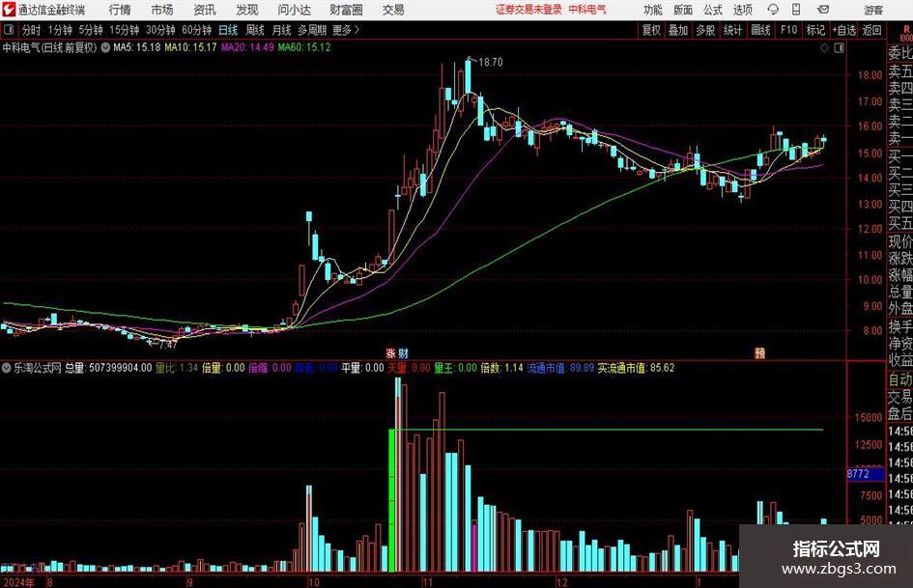Open F10 company info
913x588 pixels.
click(x=788, y=30)
